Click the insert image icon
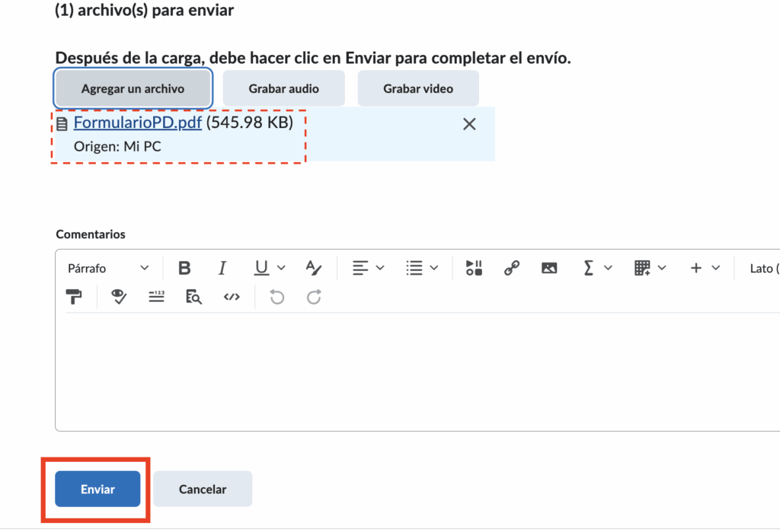The image size is (780, 532). pos(549,268)
